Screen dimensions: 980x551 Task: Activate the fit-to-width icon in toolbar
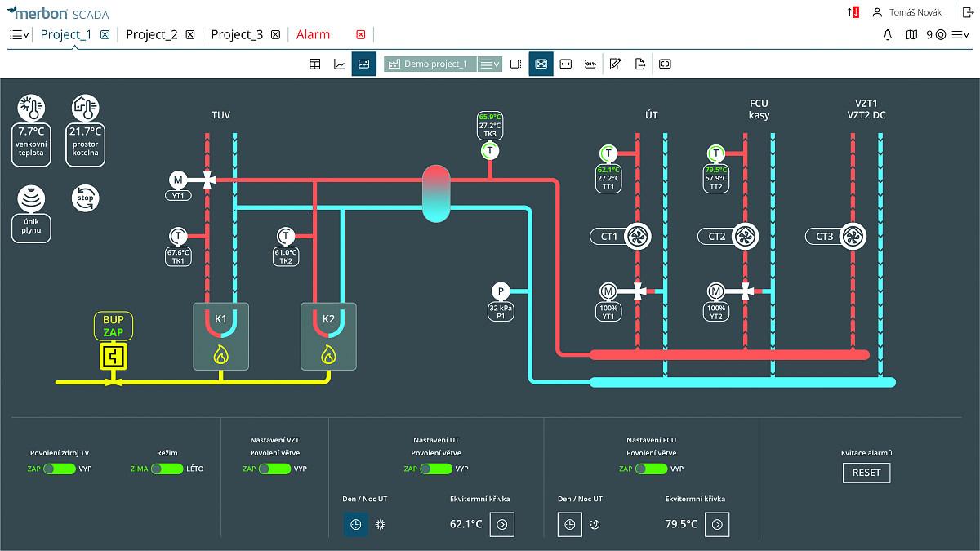coord(567,64)
